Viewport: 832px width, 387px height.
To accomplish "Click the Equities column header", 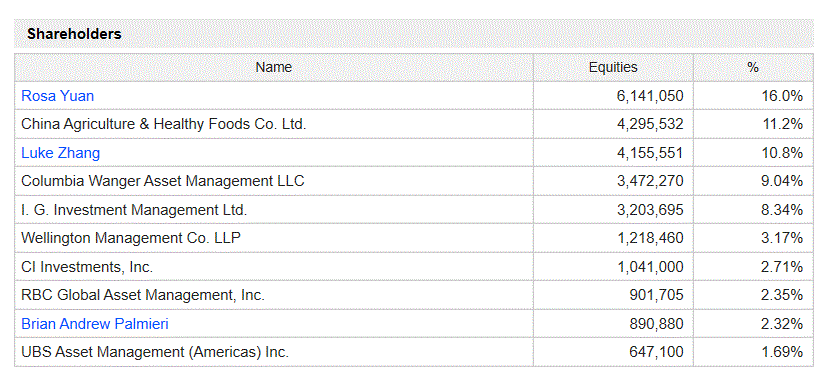I will click(x=613, y=67).
